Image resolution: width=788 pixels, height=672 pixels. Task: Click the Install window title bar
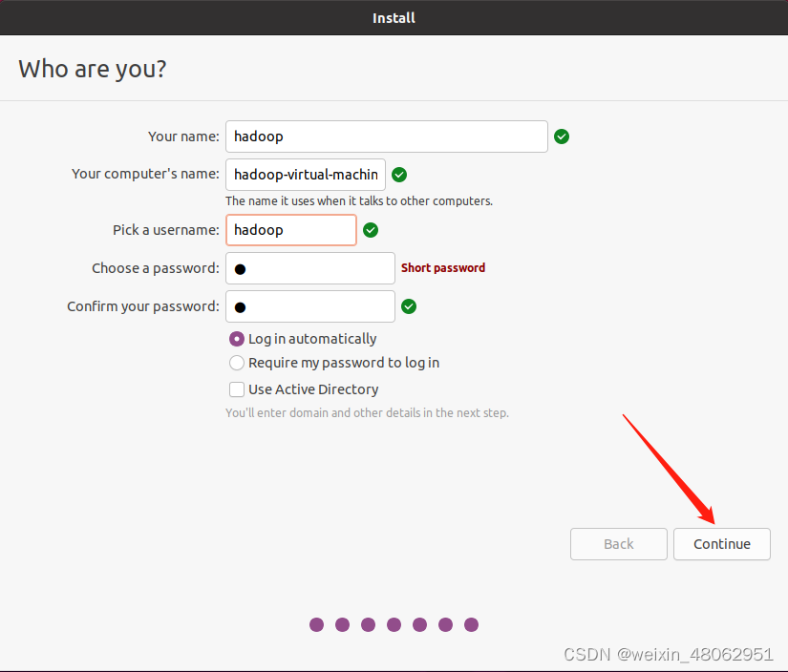(x=394, y=17)
